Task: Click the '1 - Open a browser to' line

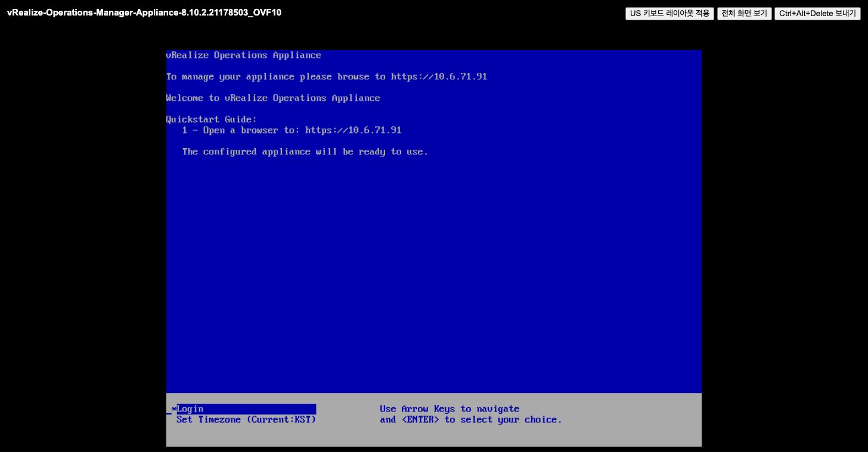Action: (292, 131)
